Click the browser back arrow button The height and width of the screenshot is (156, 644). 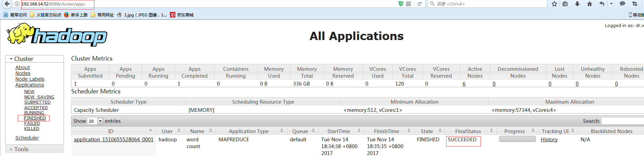click(x=7, y=4)
